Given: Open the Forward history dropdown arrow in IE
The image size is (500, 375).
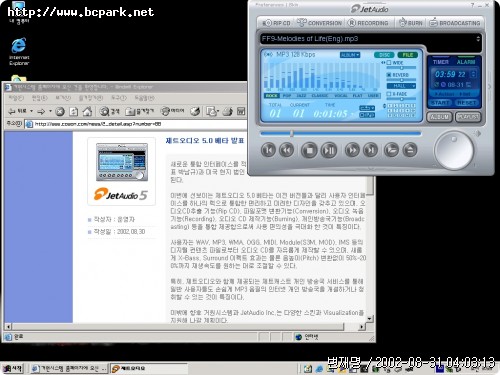Looking at the screenshot, I should click(x=50, y=111).
